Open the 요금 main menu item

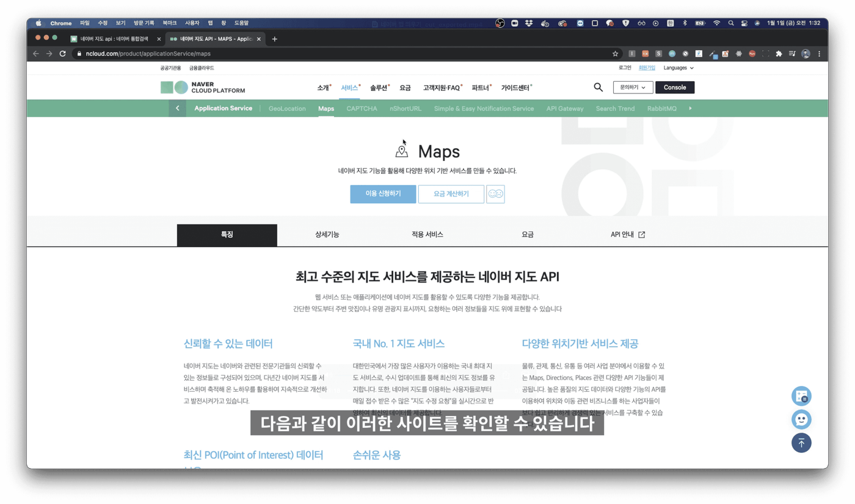(405, 88)
